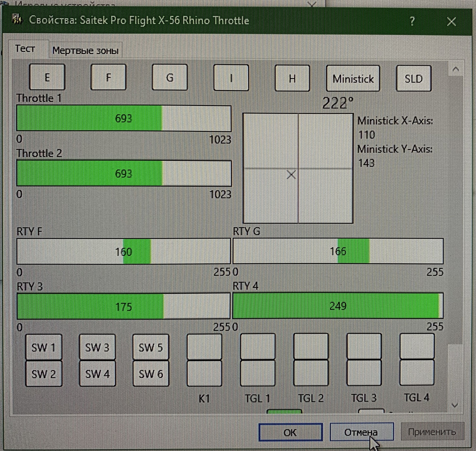Click the scroll up arrow

point(456,69)
